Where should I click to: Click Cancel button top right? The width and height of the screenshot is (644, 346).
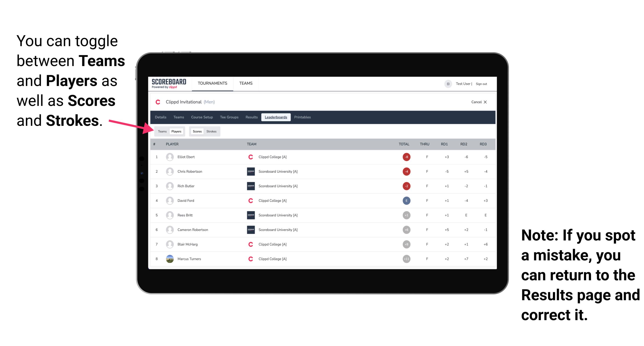(478, 102)
